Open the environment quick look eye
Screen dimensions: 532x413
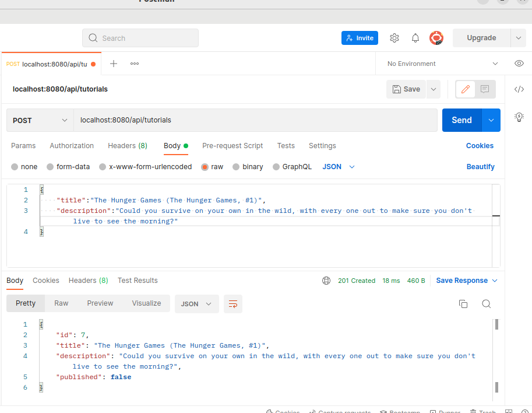519,64
